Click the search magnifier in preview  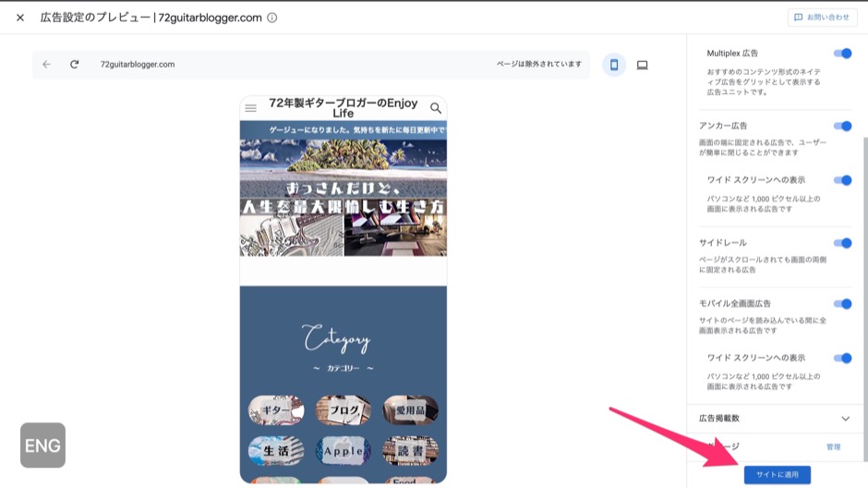pyautogui.click(x=436, y=108)
